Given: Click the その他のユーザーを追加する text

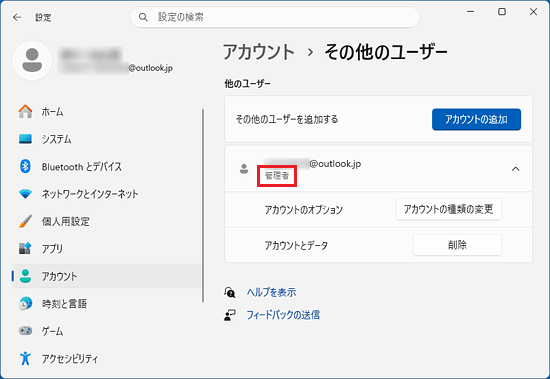Looking at the screenshot, I should 287,119.
